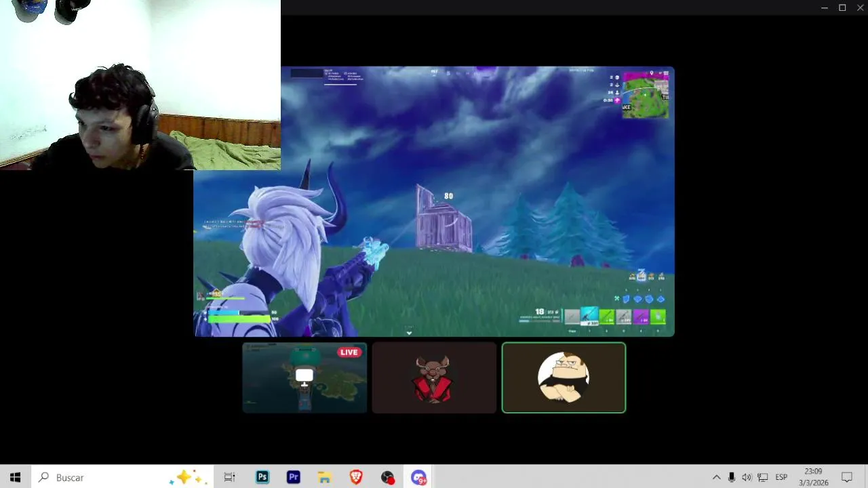Screen dimensions: 868x488
Task: Focus the main Fortnite stream view
Action: (434, 201)
